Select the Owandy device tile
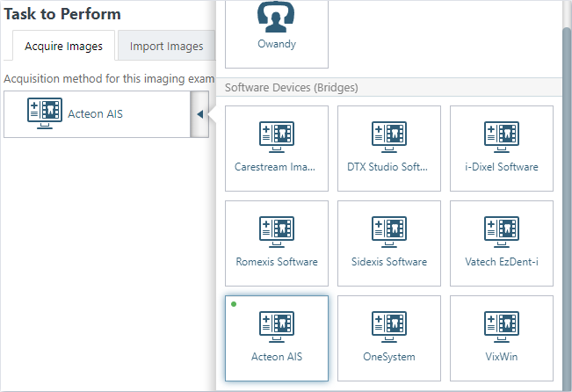Image resolution: width=572 pixels, height=392 pixels. click(277, 34)
